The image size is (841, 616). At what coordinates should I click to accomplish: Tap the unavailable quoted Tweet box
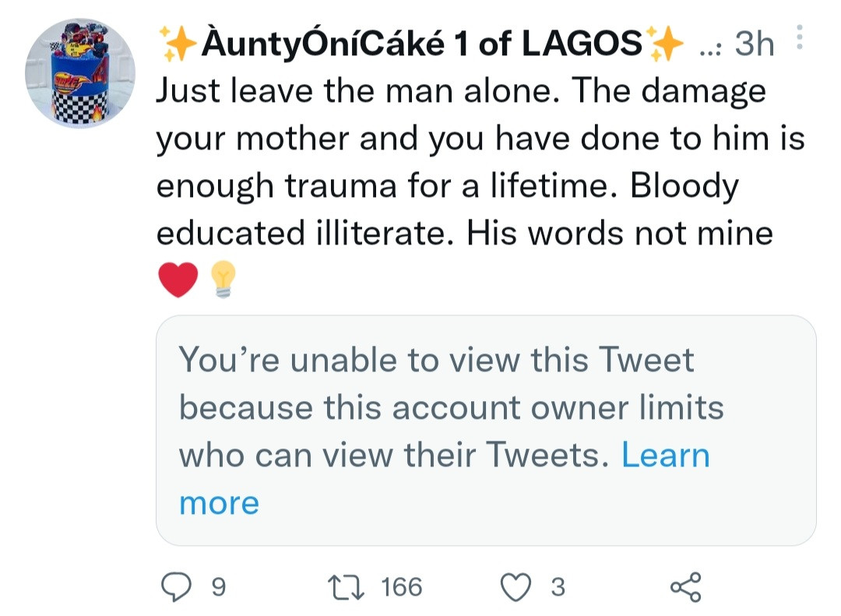pos(486,430)
